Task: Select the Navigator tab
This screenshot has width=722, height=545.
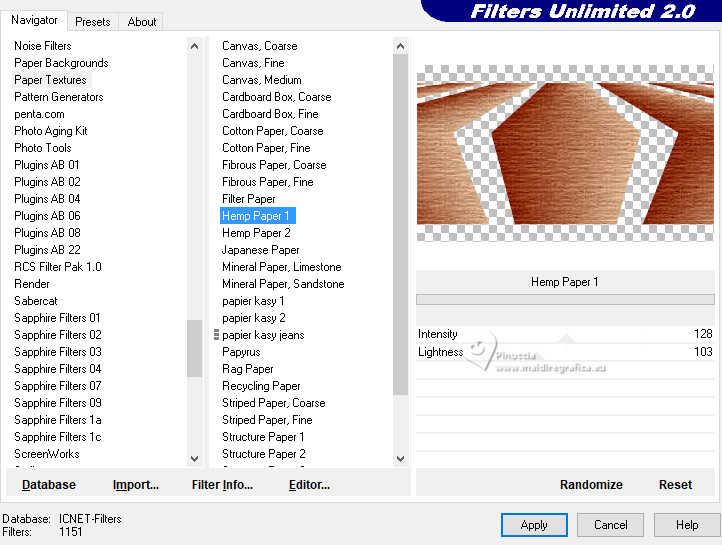Action: pos(34,20)
